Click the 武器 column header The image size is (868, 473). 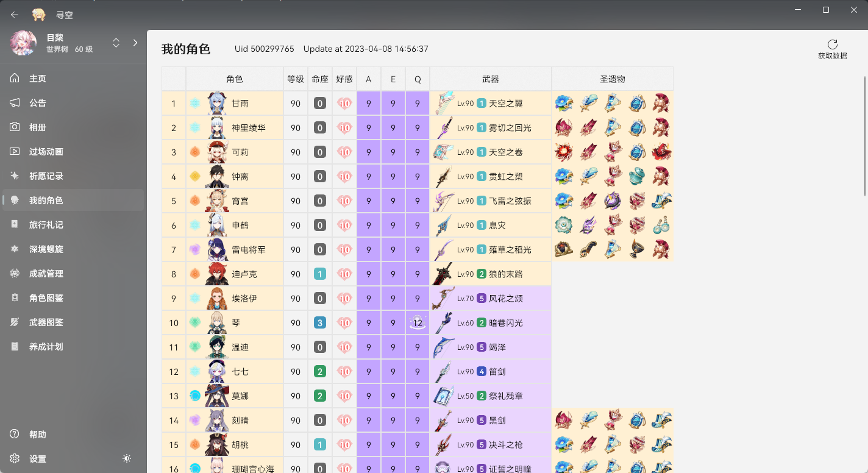point(491,79)
